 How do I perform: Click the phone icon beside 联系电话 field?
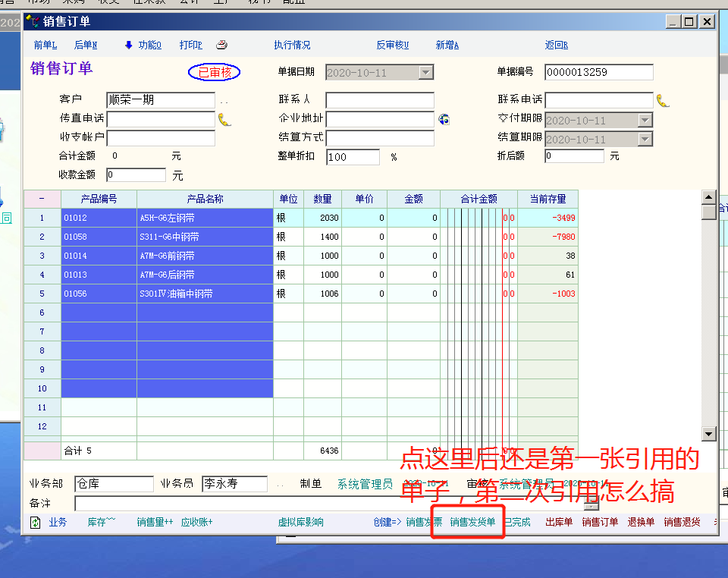(663, 100)
